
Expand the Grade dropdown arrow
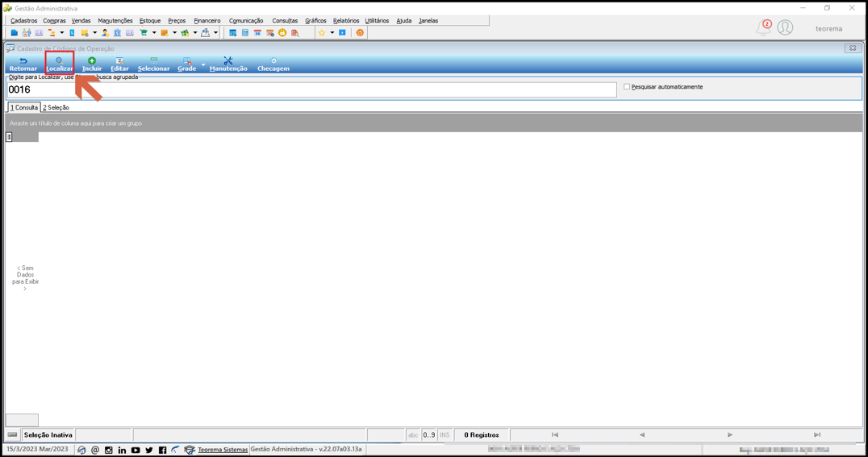click(203, 64)
